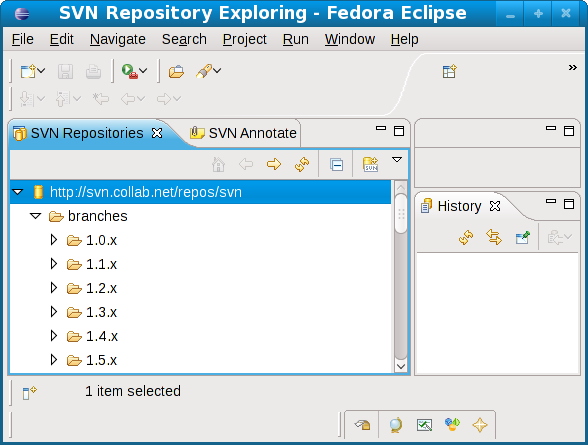Open the Project menu

[x=244, y=39]
